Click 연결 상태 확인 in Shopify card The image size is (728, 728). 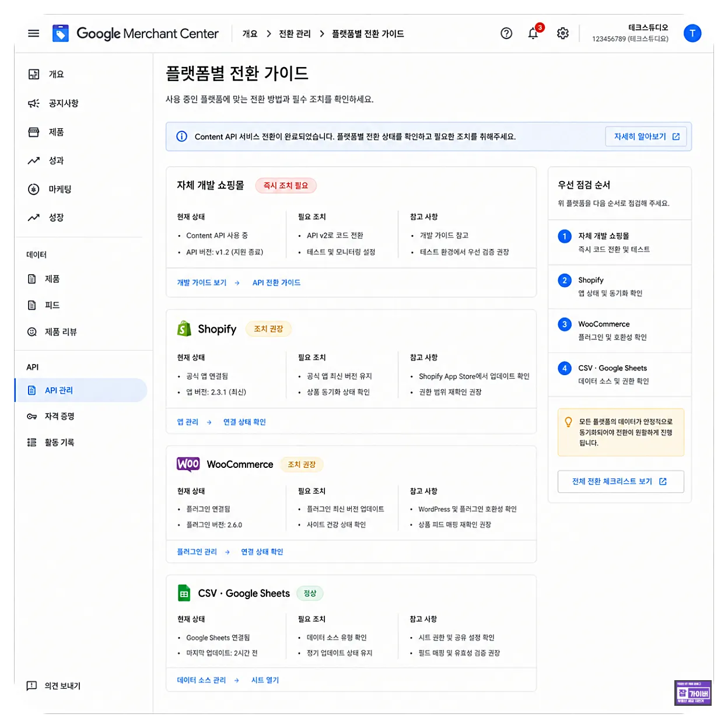[x=244, y=422]
